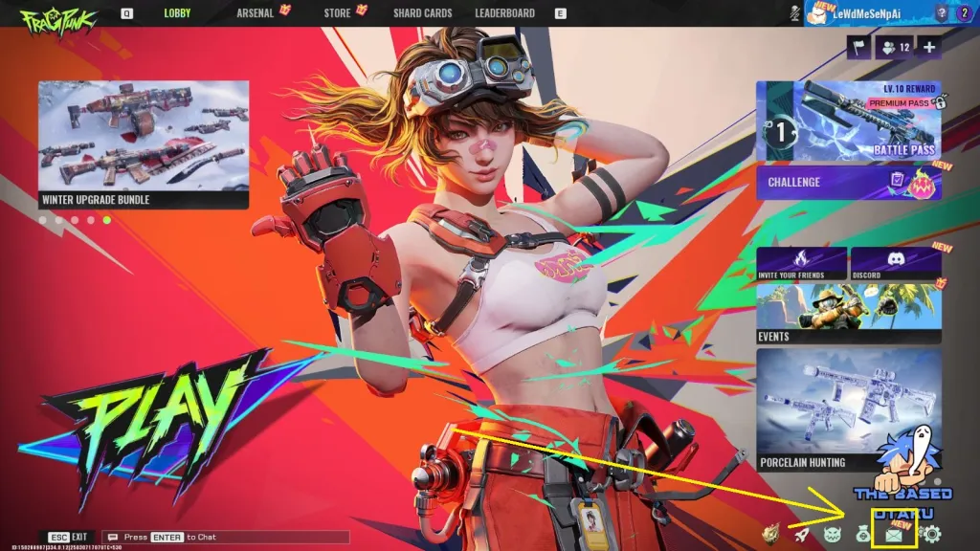Click the Premium Pass label

click(899, 103)
